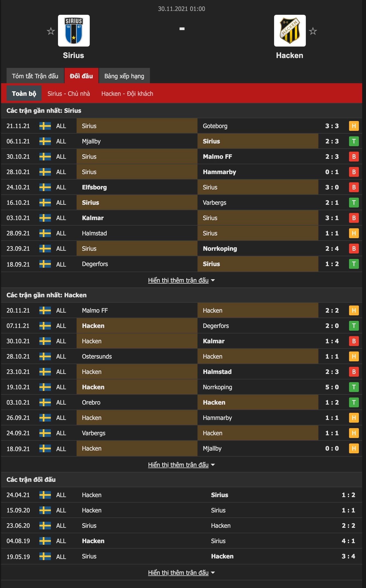Click the H badge for Malmo FF vs Hacken
This screenshot has width=366, height=588.
click(x=354, y=310)
